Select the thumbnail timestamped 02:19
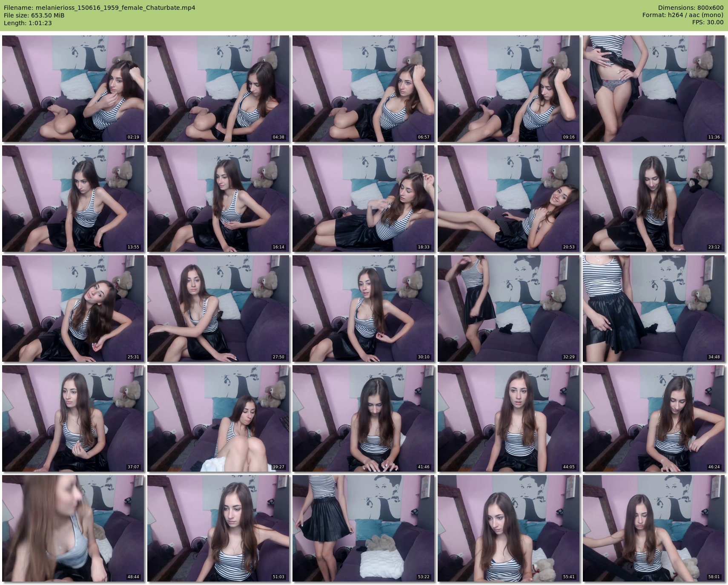Screen dimensions: 728x585 point(73,89)
